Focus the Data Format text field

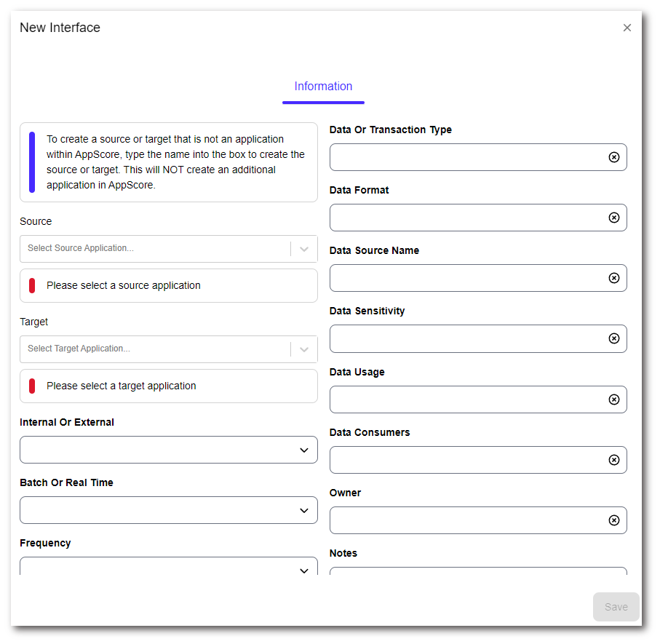(x=466, y=218)
